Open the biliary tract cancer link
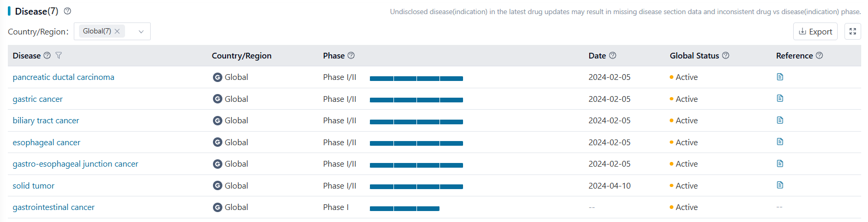 pos(46,121)
